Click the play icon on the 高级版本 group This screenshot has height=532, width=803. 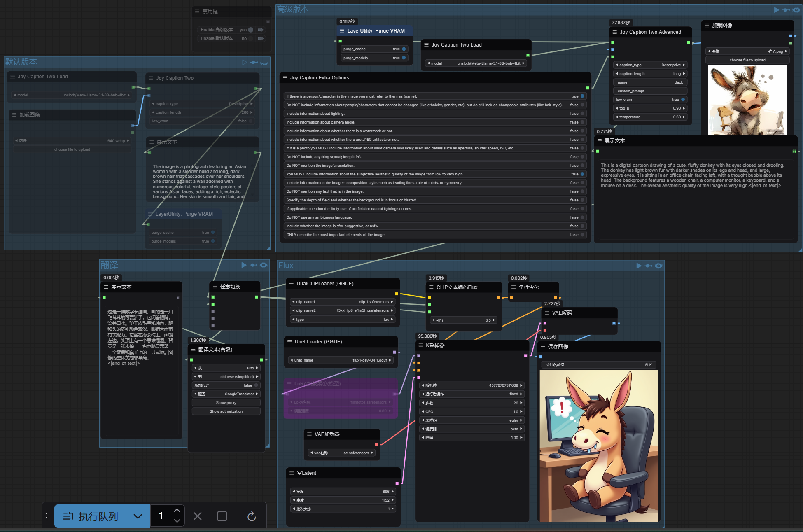776,10
